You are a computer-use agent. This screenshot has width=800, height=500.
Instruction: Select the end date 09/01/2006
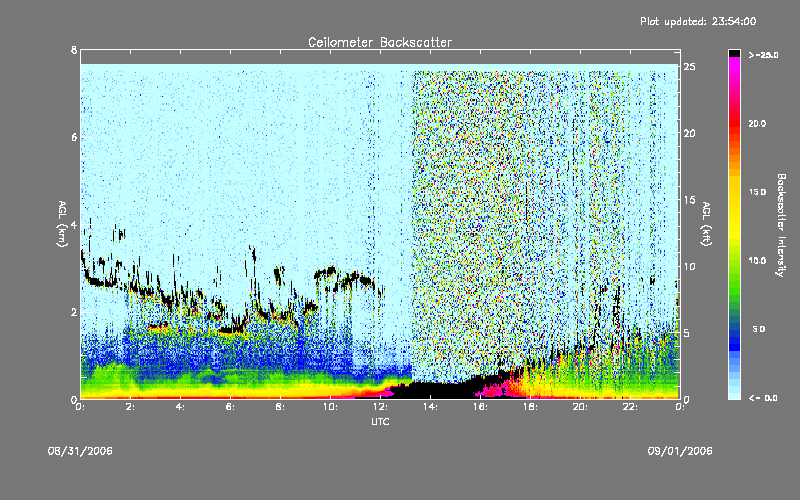[x=680, y=451]
